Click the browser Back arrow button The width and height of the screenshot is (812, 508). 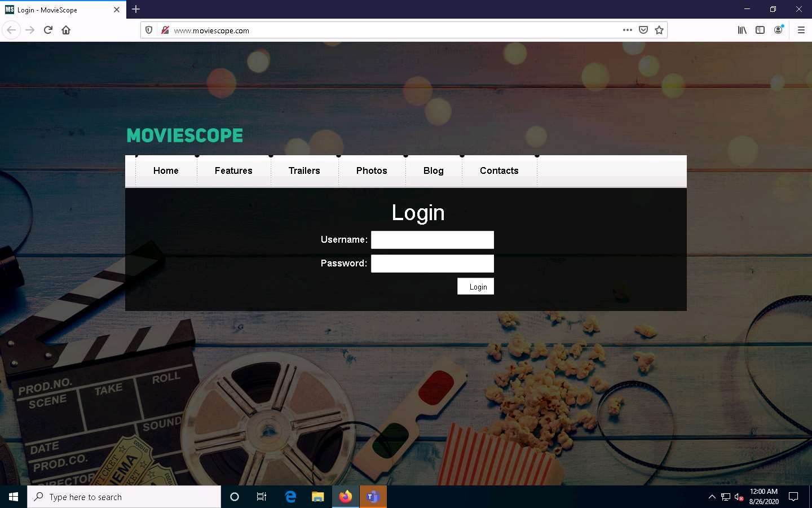11,30
